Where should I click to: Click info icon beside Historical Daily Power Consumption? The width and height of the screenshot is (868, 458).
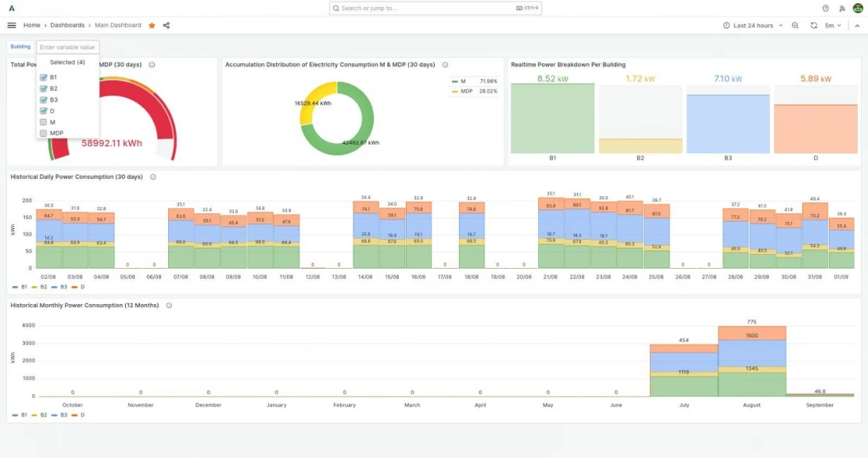[152, 177]
